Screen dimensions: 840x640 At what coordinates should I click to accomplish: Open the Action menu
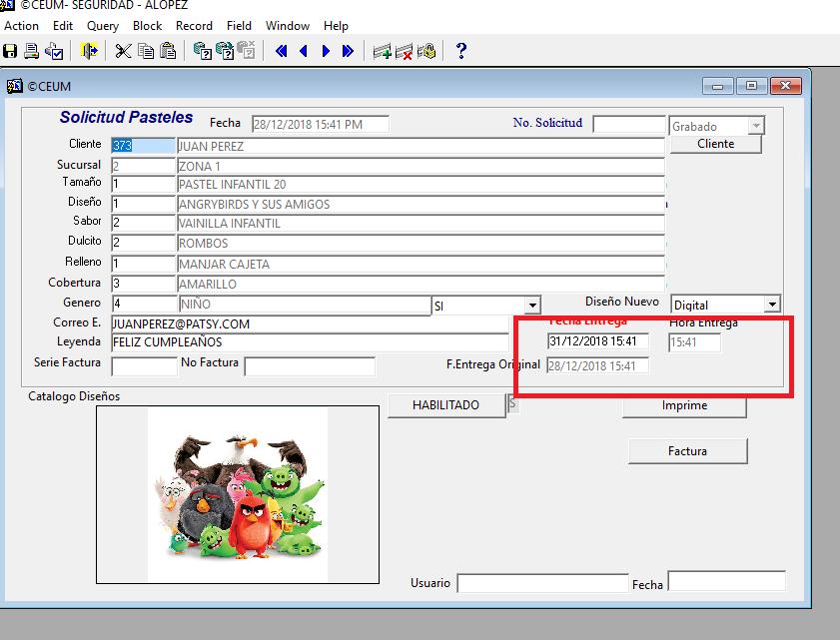tap(21, 26)
